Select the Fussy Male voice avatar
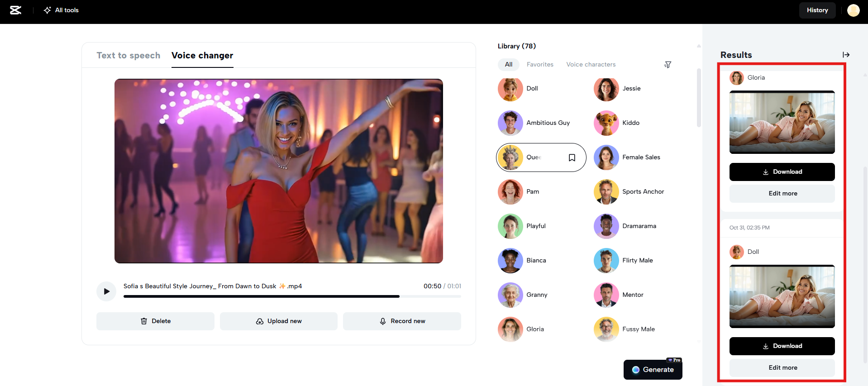The image size is (868, 386). [x=606, y=329]
